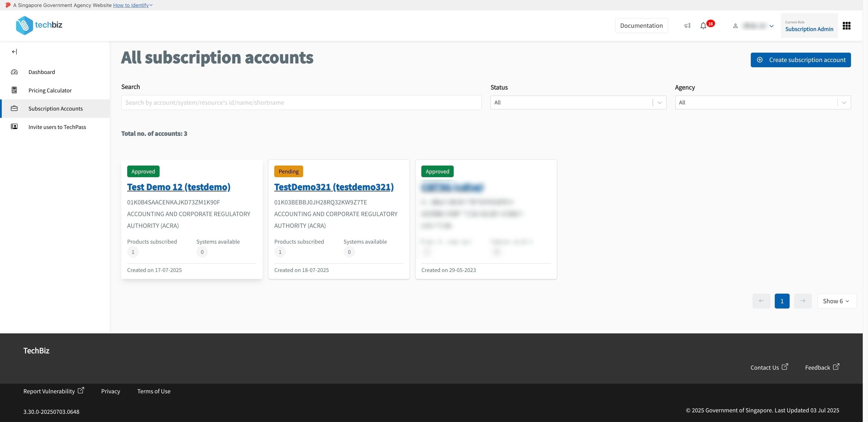The height and width of the screenshot is (422, 868).
Task: Open the notifications bell icon
Action: coord(703,26)
